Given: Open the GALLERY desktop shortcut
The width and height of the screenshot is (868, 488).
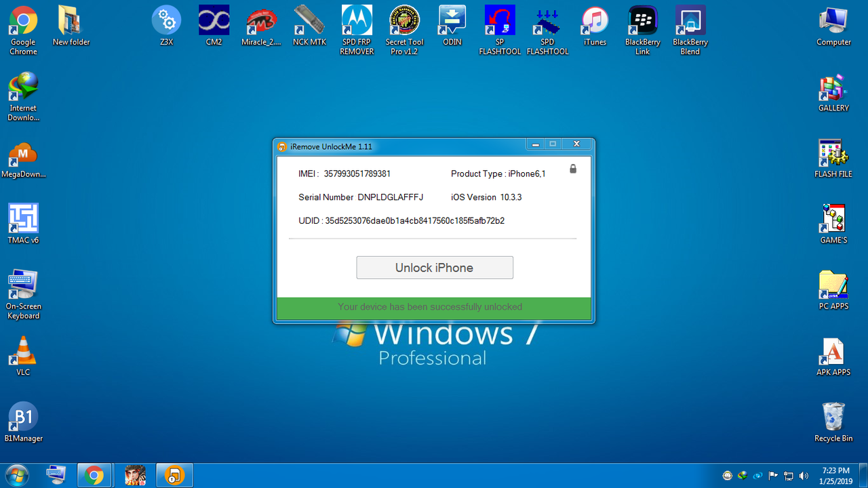Looking at the screenshot, I should coord(833,91).
